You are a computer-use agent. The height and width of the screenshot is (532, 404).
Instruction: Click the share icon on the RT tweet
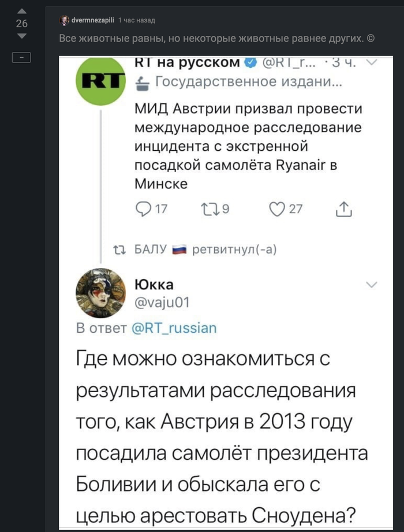pos(344,209)
